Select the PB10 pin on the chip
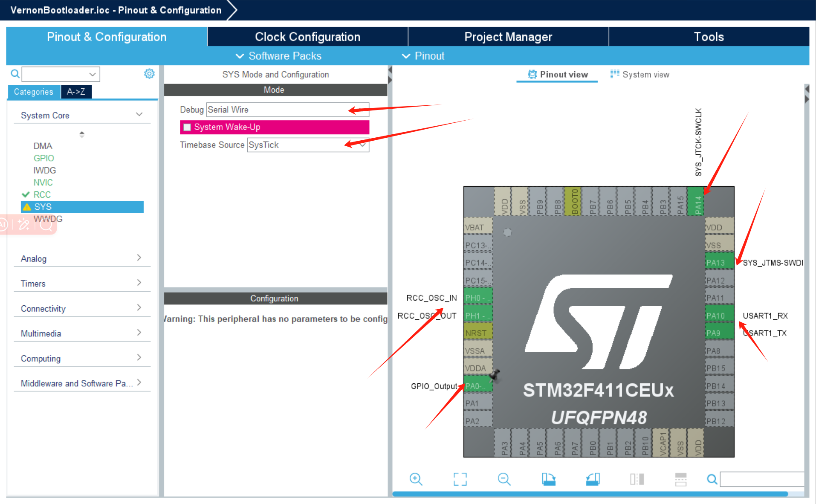The image size is (816, 504). [643, 443]
